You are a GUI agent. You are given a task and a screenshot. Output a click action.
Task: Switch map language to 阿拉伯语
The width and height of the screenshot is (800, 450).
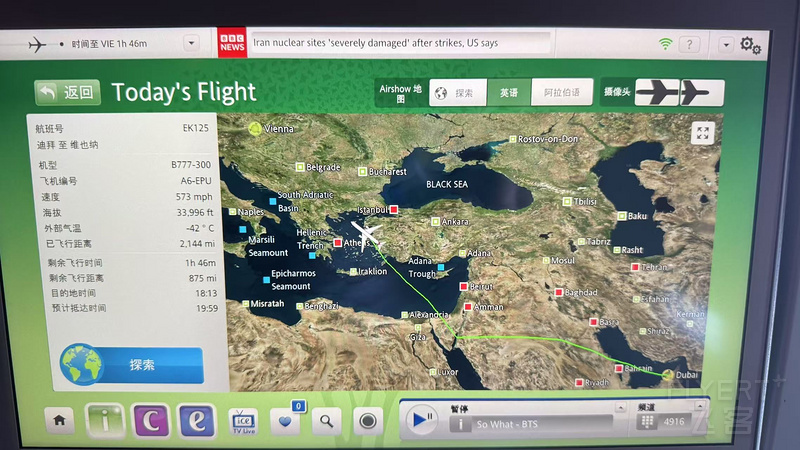tap(562, 92)
